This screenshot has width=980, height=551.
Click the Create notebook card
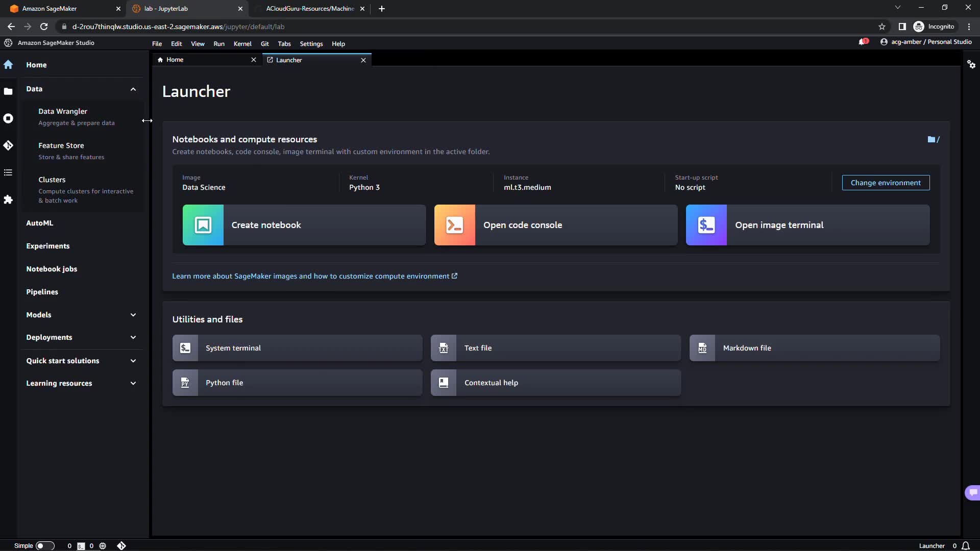click(304, 225)
